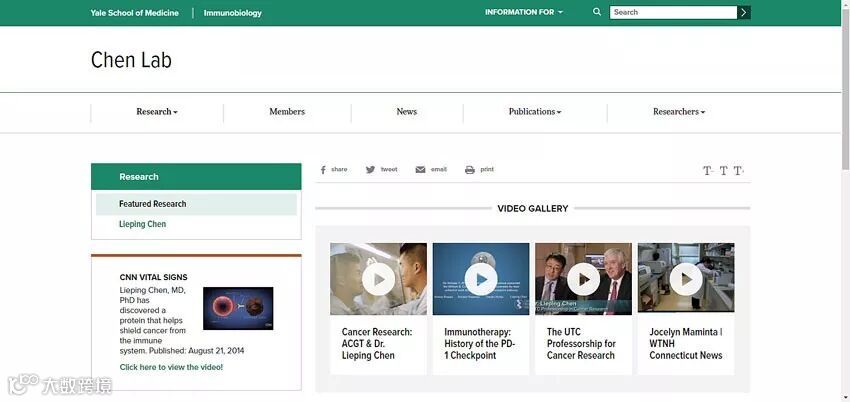This screenshot has width=850, height=402.
Task: Open The UTC Professorship for Cancer Research title
Action: point(581,343)
